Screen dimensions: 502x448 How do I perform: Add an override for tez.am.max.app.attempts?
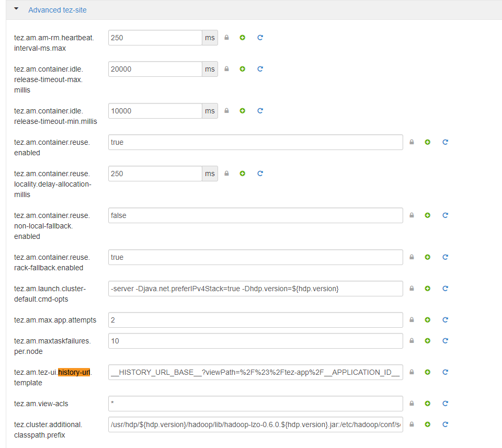(x=427, y=319)
